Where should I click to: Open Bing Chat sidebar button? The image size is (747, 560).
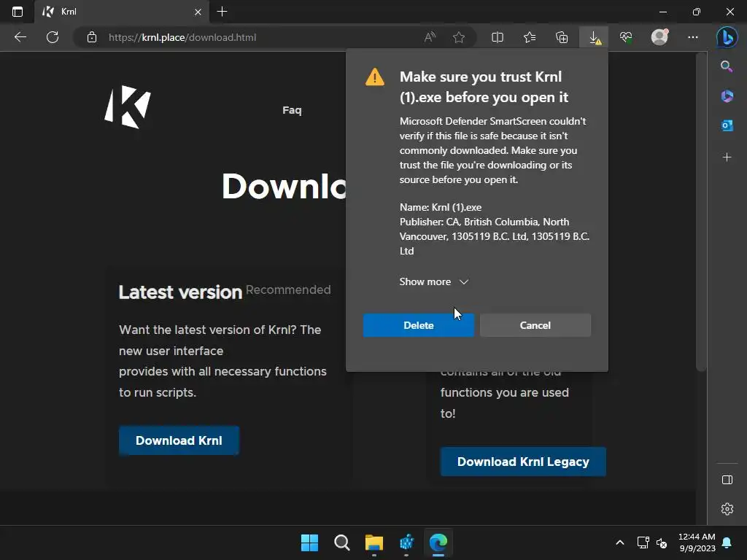click(727, 38)
